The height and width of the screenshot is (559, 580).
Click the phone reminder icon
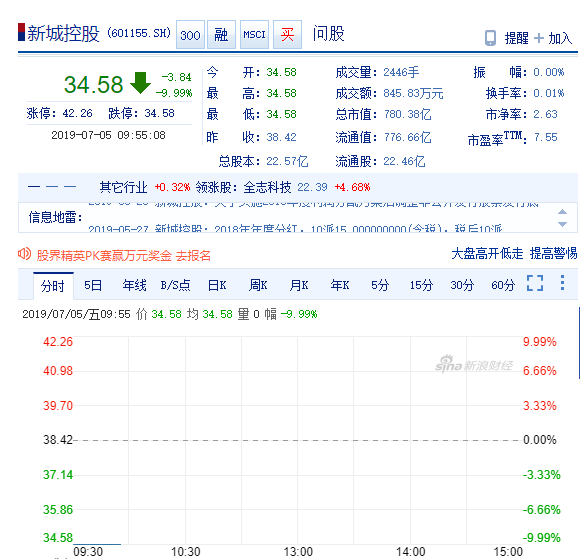click(x=490, y=38)
